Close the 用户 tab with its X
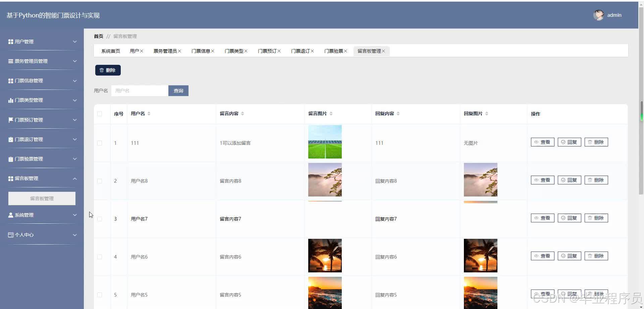This screenshot has width=644, height=309. [142, 51]
